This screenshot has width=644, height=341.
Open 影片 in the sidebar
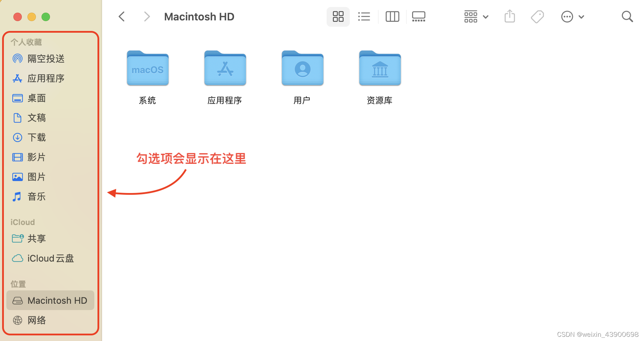(x=50, y=157)
